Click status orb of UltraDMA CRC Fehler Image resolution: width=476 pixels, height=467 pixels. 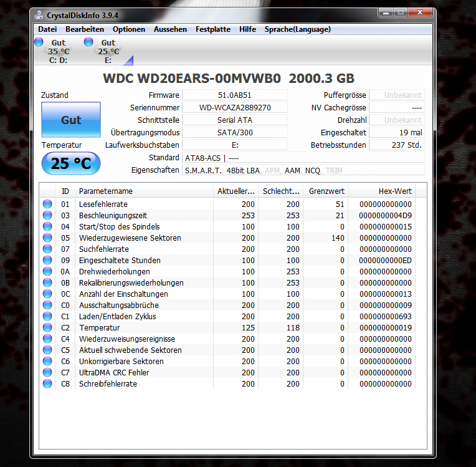(x=47, y=372)
